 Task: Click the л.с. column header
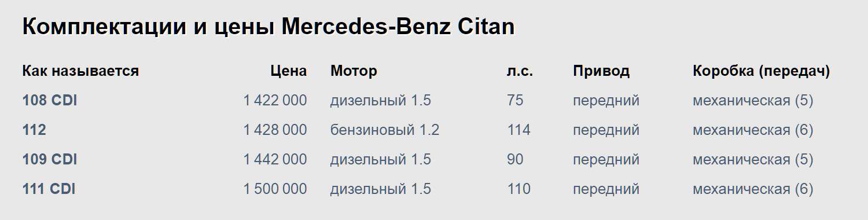click(x=520, y=71)
